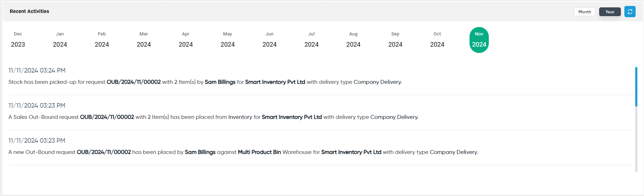Click the blue refresh icon button

point(630,12)
